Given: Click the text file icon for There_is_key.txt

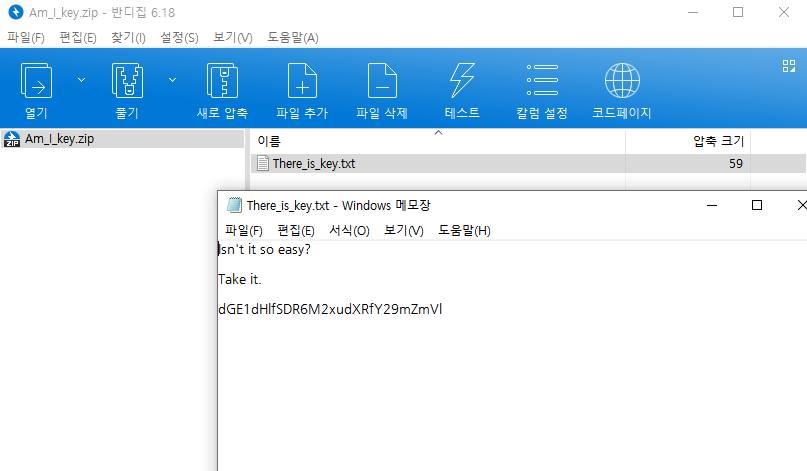Looking at the screenshot, I should 263,164.
